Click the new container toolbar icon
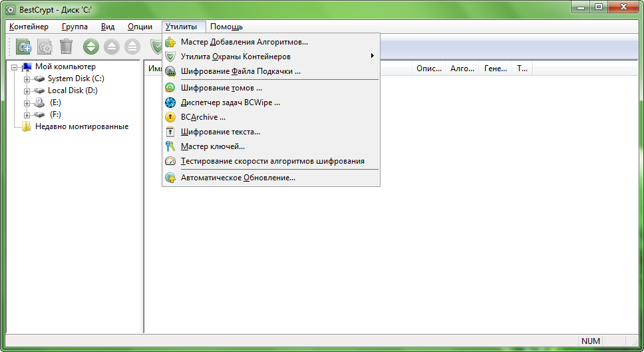Screen dimensions: 644x352 [x=23, y=47]
